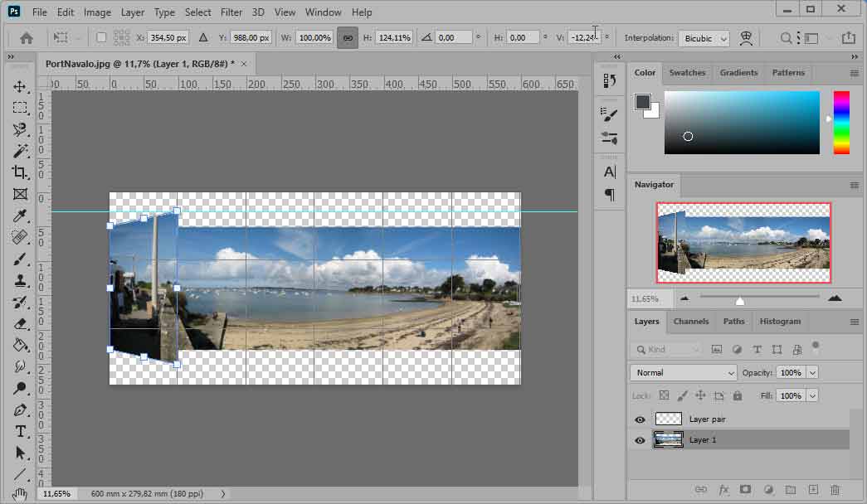
Task: Open the Filter menu
Action: coord(231,12)
